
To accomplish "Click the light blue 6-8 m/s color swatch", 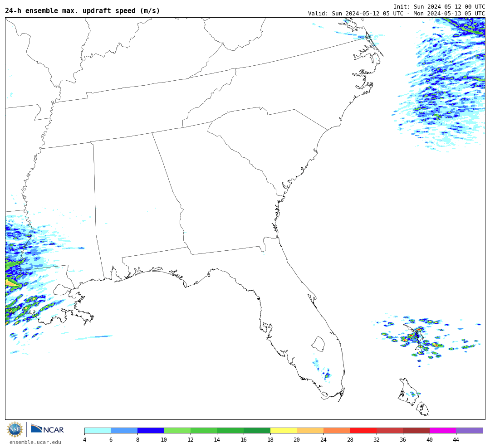I will pyautogui.click(x=124, y=431).
